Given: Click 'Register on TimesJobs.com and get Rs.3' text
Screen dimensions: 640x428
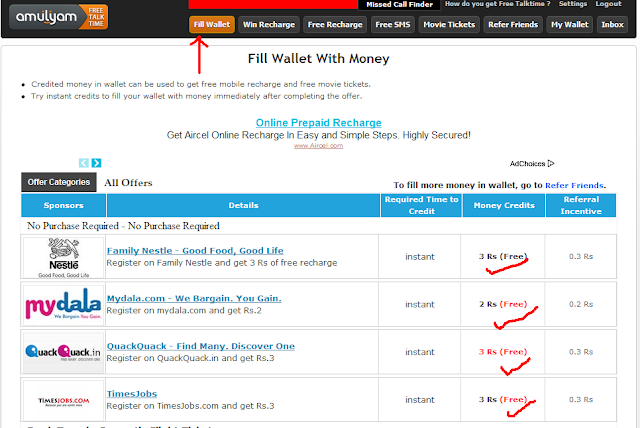Looking at the screenshot, I should pyautogui.click(x=191, y=406).
